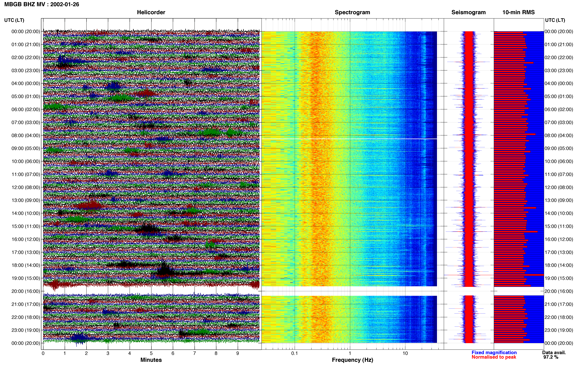Select the left 11:00 (07:00) time label
Screen dimensions: 588x368
pyautogui.click(x=26, y=174)
